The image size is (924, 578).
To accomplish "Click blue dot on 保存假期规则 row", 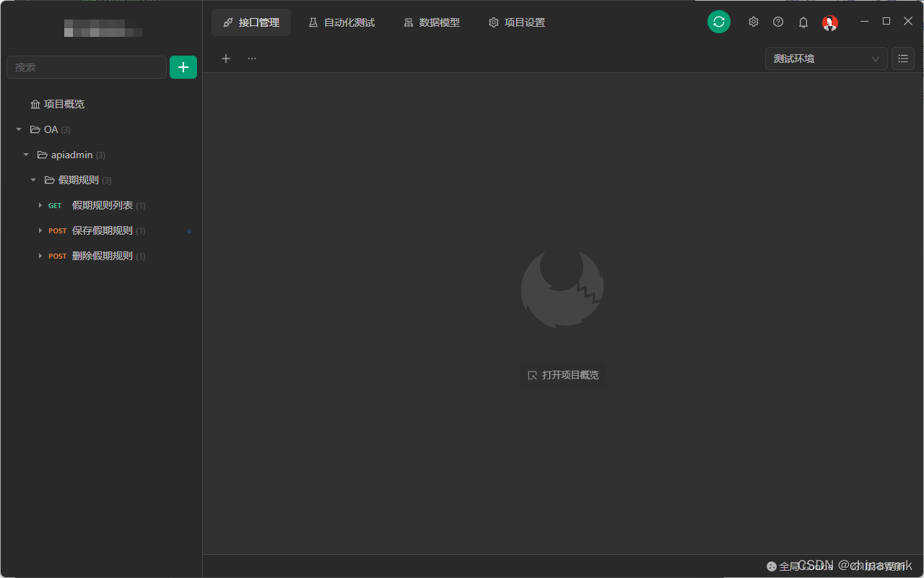I will [189, 231].
